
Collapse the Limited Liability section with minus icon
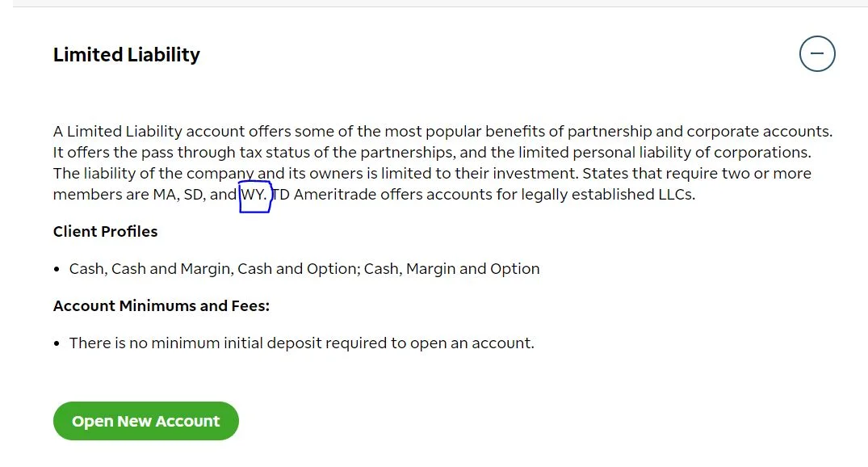pyautogui.click(x=817, y=54)
